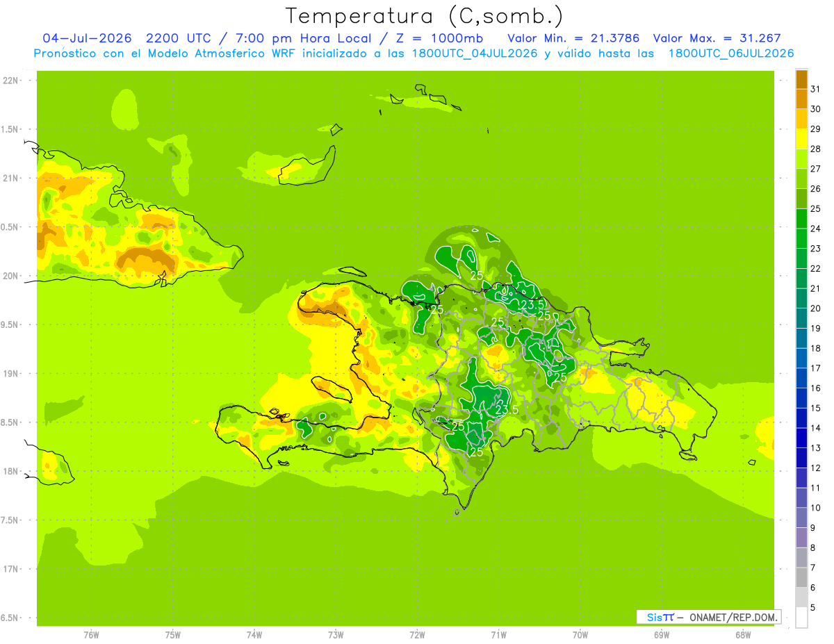Click the '9.5N' latitude axis label

click(x=10, y=324)
